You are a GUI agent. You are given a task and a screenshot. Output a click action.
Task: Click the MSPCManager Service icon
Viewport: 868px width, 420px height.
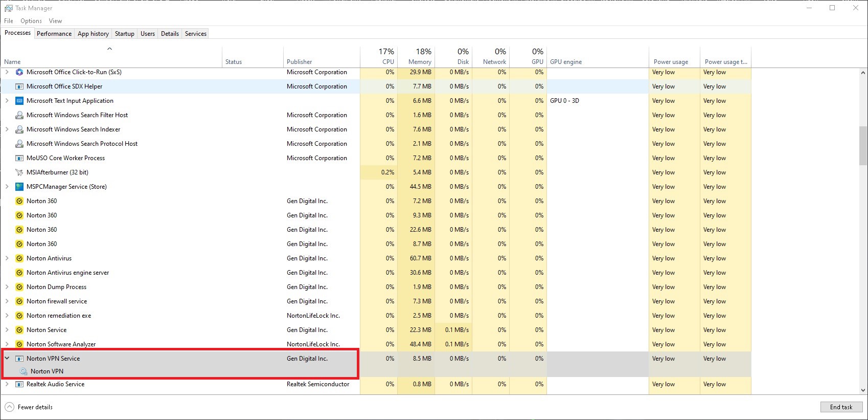pyautogui.click(x=19, y=187)
